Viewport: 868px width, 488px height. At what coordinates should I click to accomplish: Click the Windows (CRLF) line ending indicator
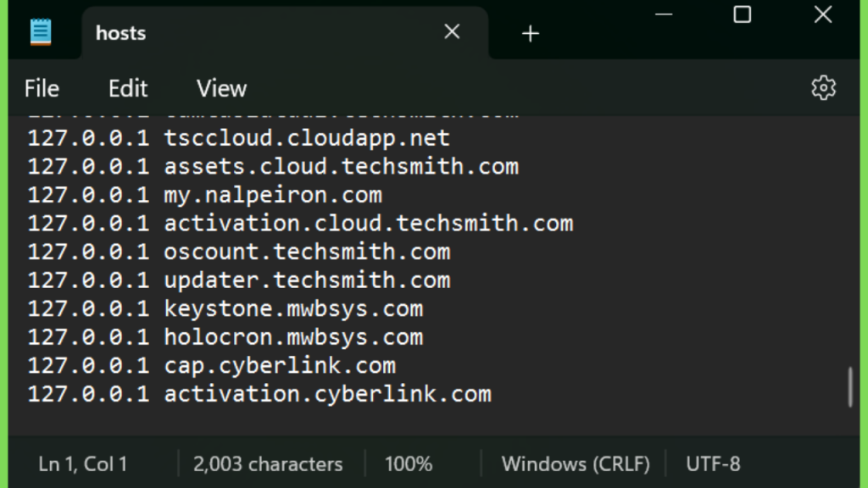(576, 463)
